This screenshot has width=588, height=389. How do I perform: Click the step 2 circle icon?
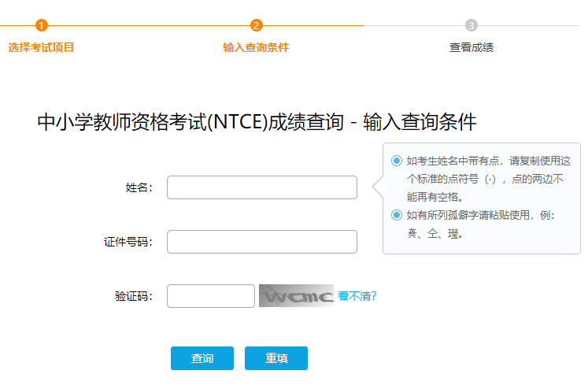click(x=256, y=25)
